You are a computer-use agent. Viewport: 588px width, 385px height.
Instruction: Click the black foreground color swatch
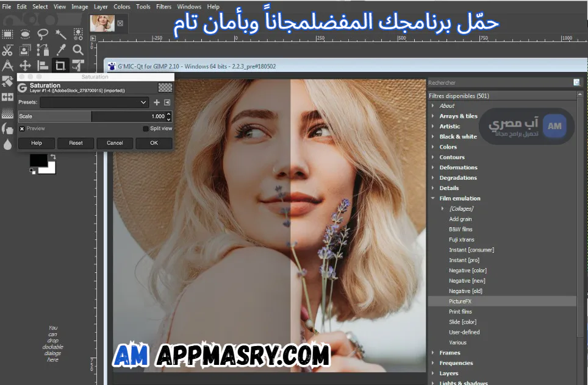(x=38, y=160)
